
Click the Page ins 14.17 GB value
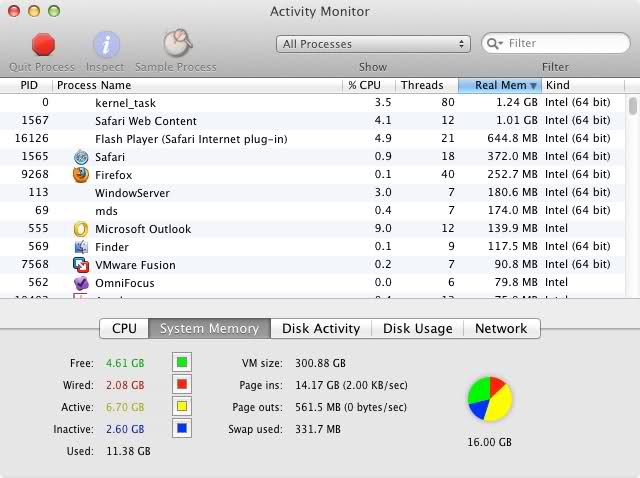[x=351, y=385]
